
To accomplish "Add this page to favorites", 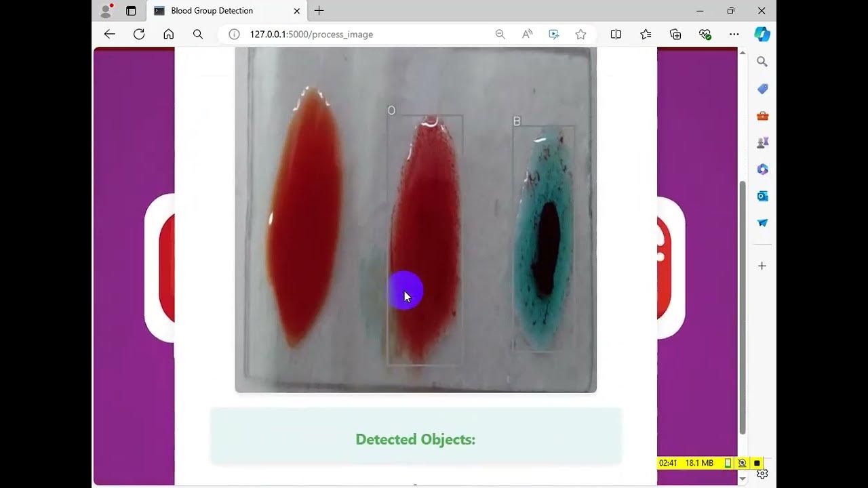I will coord(580,34).
